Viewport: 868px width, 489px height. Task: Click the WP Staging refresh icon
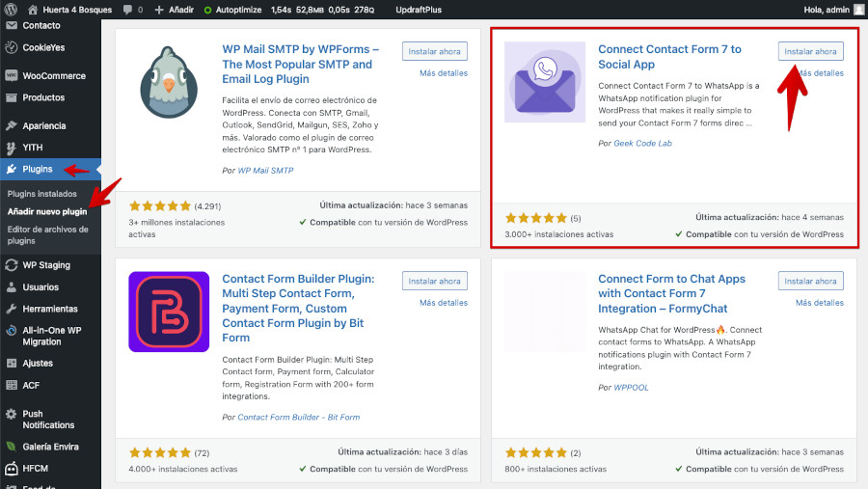coord(11,265)
